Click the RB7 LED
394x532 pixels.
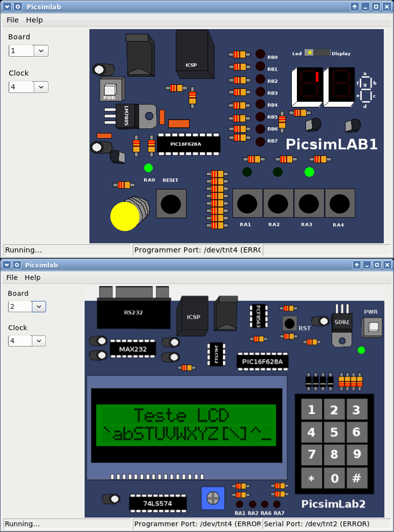coord(260,142)
